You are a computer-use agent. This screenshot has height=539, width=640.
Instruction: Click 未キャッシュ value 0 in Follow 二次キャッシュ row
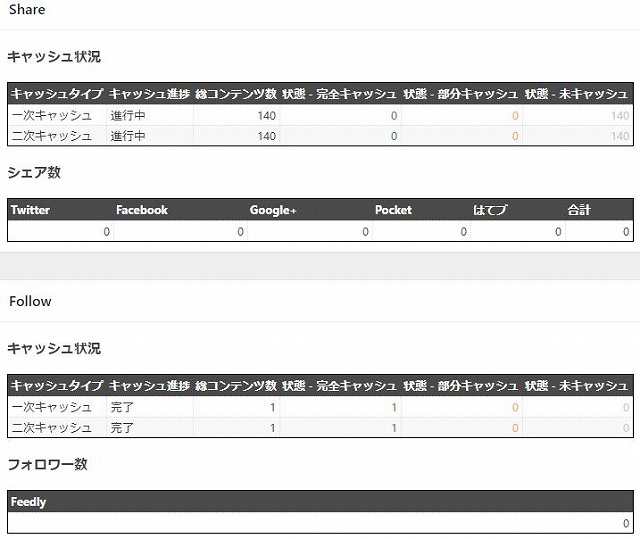(x=626, y=428)
